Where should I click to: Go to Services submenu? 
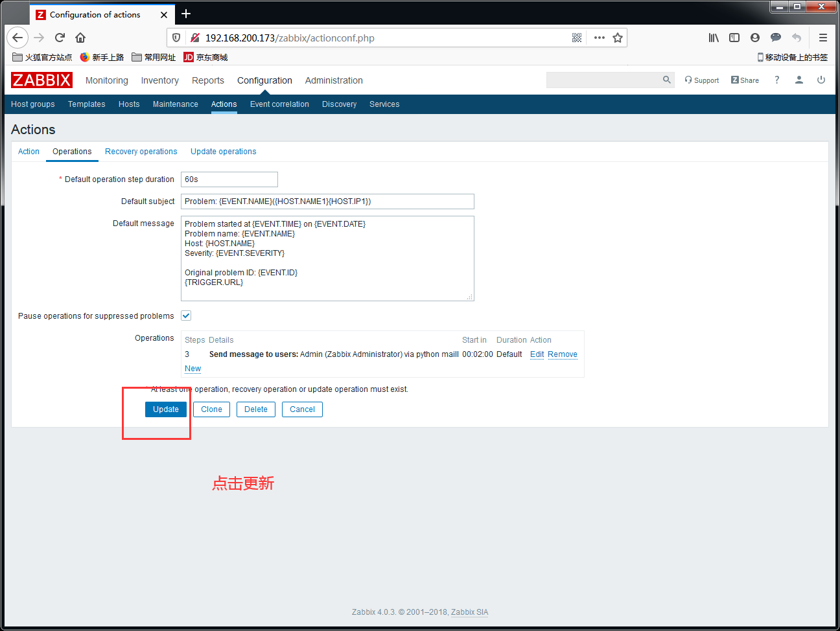[384, 104]
